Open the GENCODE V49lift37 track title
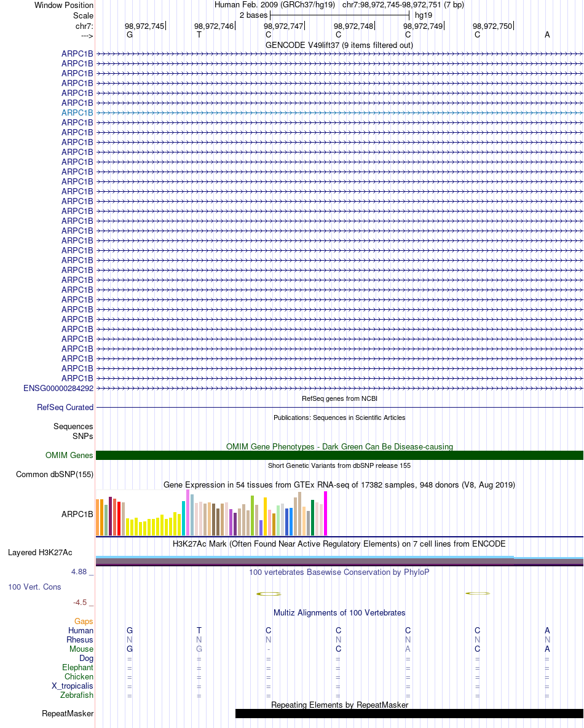 (339, 45)
